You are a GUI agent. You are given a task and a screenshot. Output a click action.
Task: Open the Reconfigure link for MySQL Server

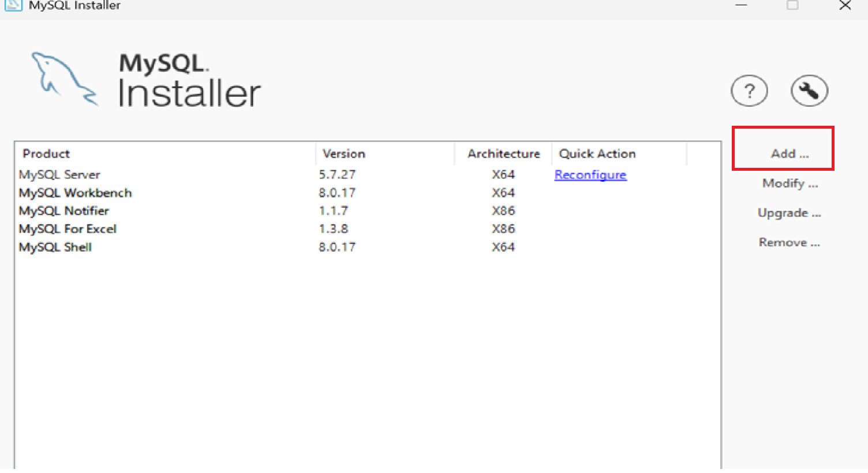pos(590,175)
